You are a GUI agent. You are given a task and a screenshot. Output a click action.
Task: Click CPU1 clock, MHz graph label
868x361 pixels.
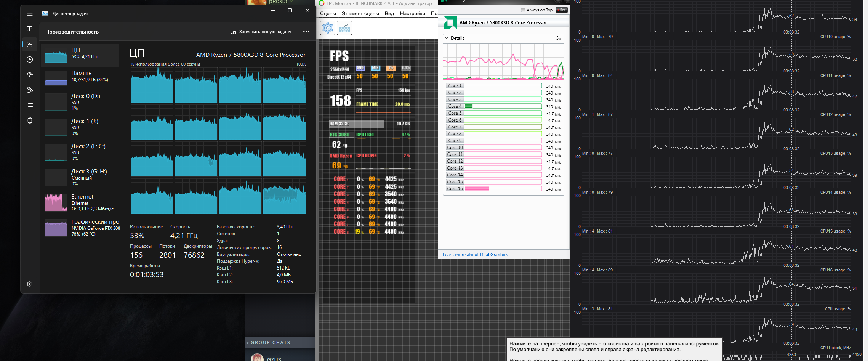click(836, 348)
